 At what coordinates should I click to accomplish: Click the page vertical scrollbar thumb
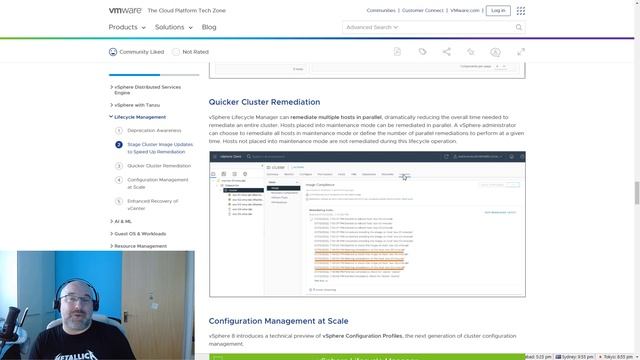[637, 193]
